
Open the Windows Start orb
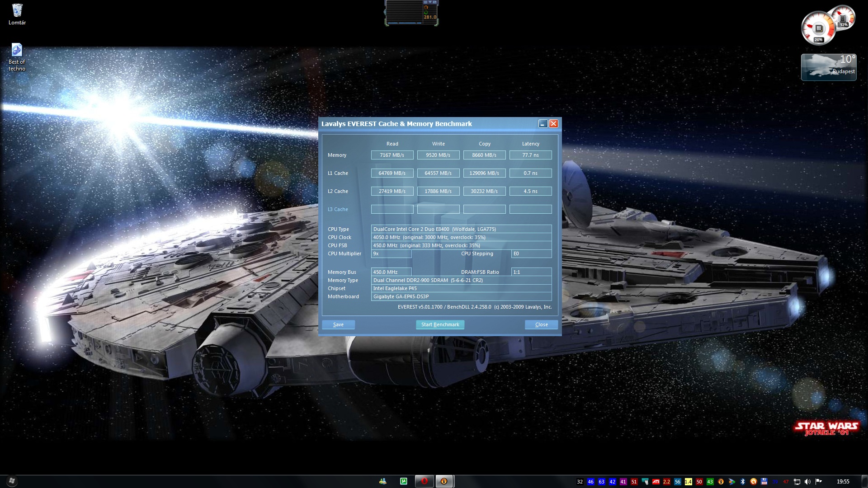click(12, 481)
